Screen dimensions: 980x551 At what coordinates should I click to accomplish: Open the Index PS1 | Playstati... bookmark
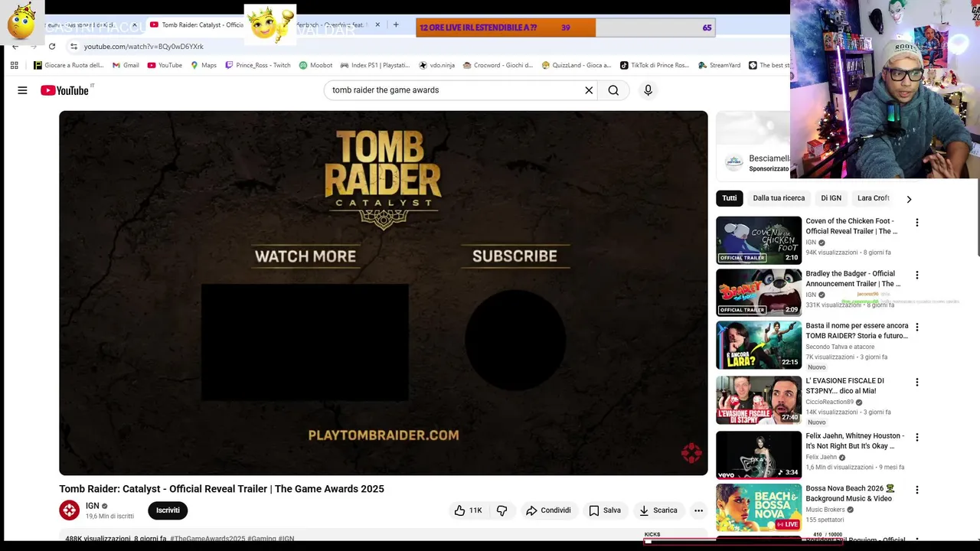point(375,65)
